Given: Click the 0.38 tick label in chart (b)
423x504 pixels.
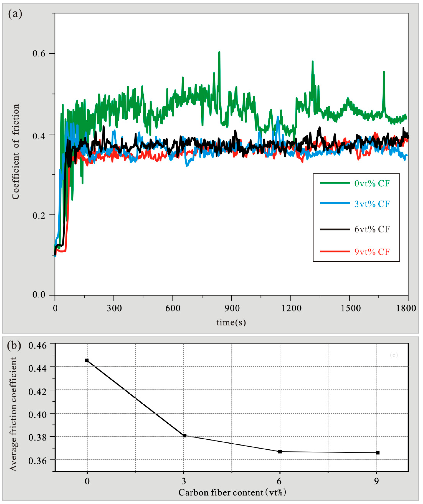Looking at the screenshot, I should click(37, 438).
